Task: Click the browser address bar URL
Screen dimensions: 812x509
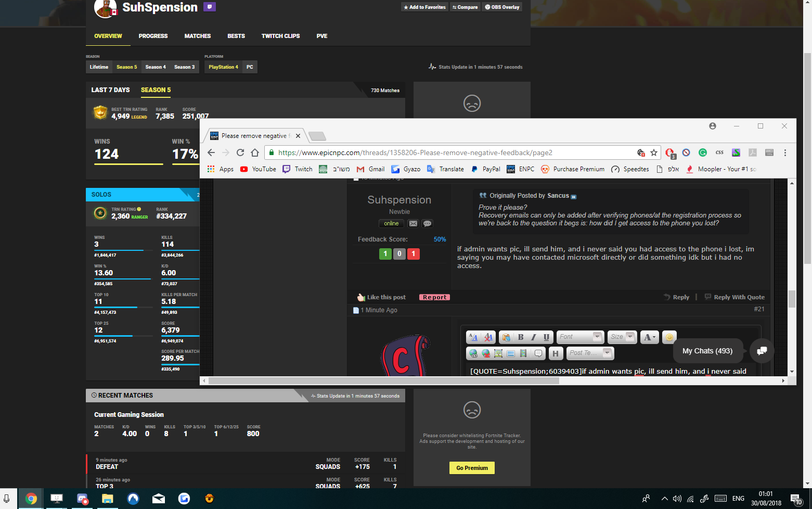Action: pyautogui.click(x=415, y=152)
